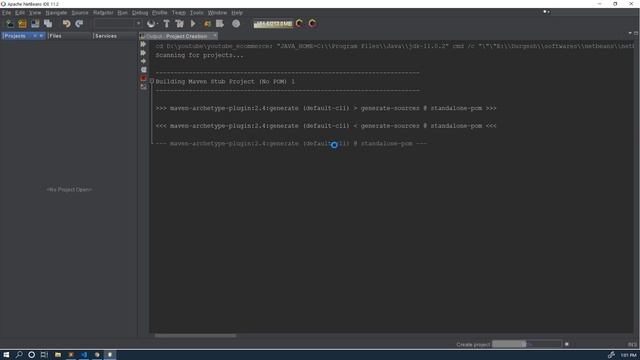Image resolution: width=640 pixels, height=360 pixels.
Task: Click the horizontal scrollbar in Output
Action: 195,336
